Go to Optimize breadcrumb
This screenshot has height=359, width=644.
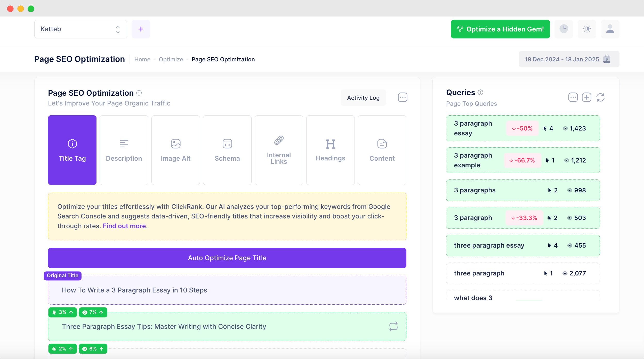pyautogui.click(x=171, y=59)
